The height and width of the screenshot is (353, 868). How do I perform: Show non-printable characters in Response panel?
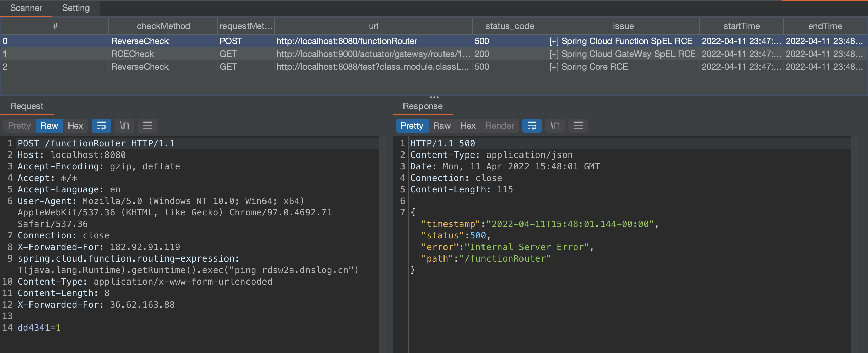[x=555, y=126]
